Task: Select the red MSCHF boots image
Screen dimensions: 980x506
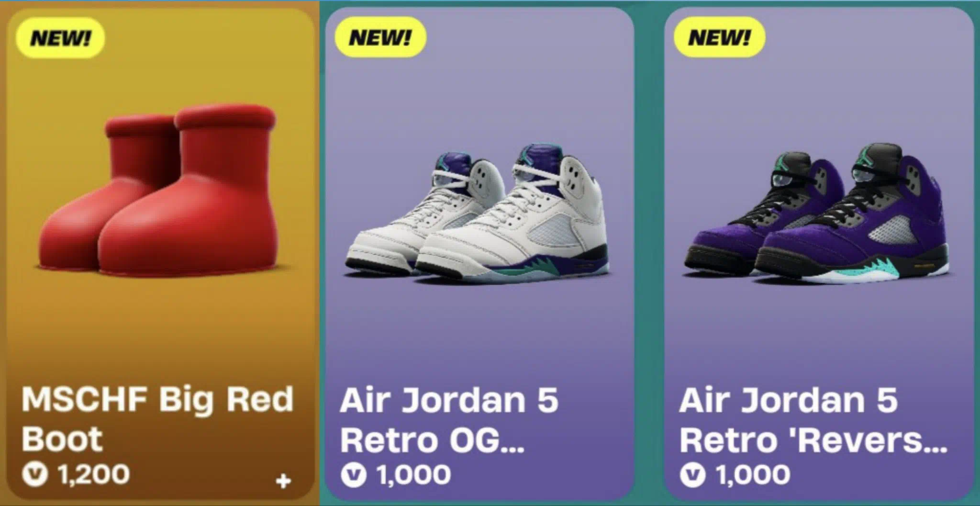Action: 158,191
